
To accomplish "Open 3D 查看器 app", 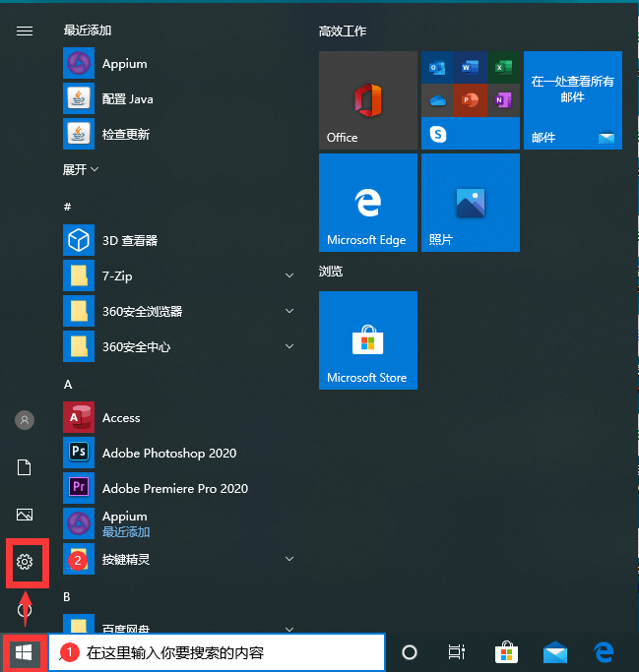I will (180, 240).
